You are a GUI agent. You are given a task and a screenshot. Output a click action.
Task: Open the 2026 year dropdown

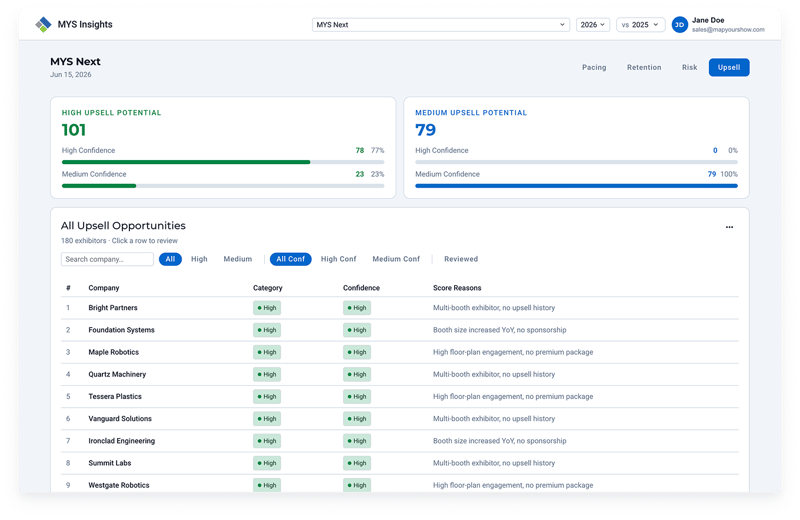593,24
